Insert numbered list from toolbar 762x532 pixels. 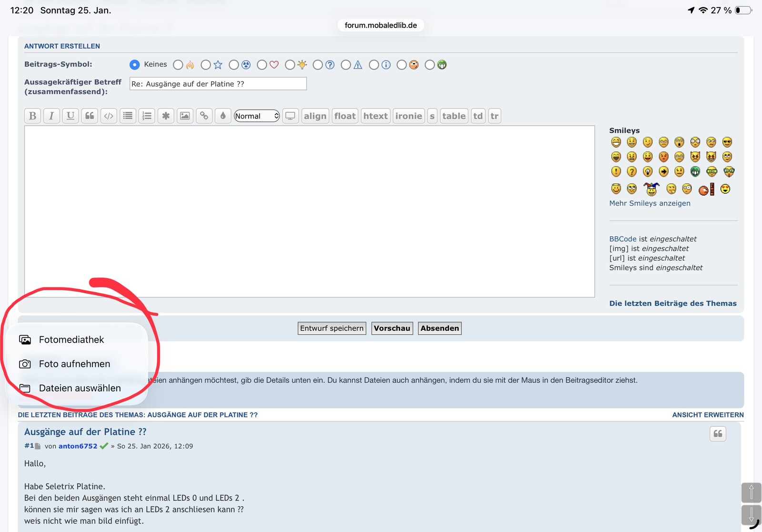[x=147, y=116]
